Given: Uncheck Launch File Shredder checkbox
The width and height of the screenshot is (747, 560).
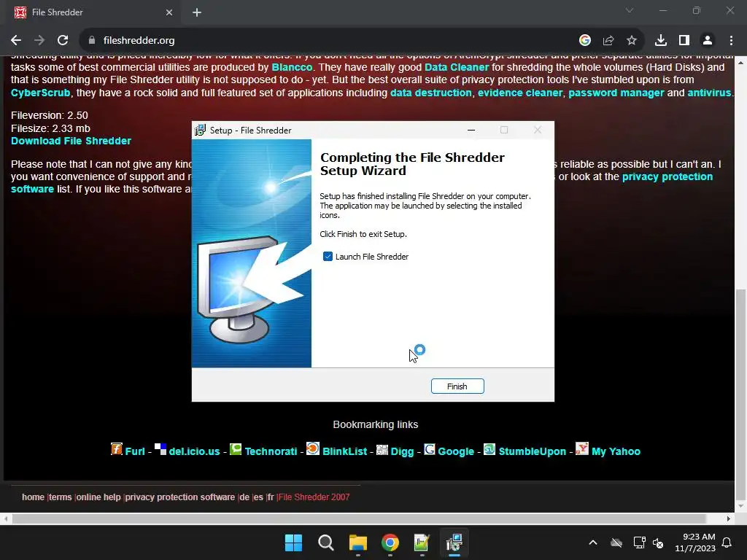Looking at the screenshot, I should [x=328, y=257].
